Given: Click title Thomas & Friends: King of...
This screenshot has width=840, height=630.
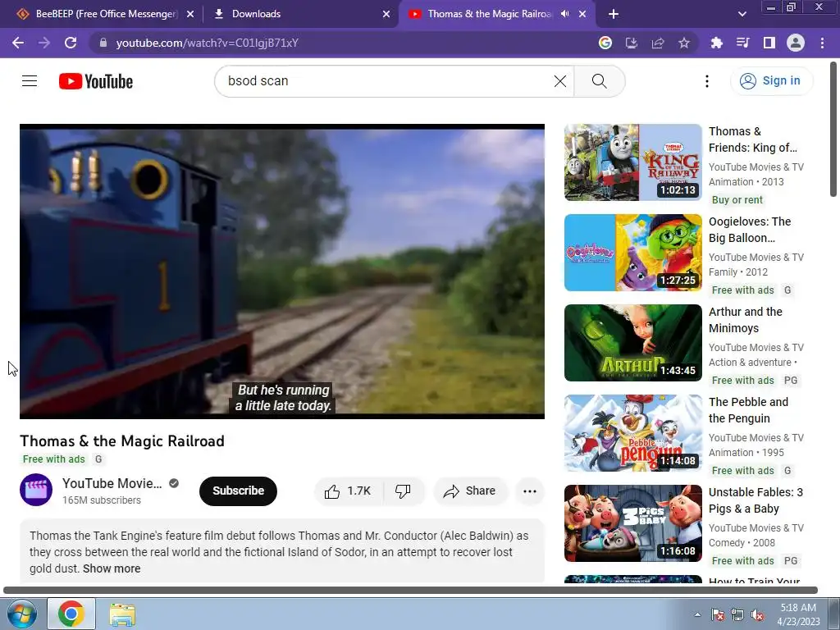Looking at the screenshot, I should pyautogui.click(x=753, y=139).
